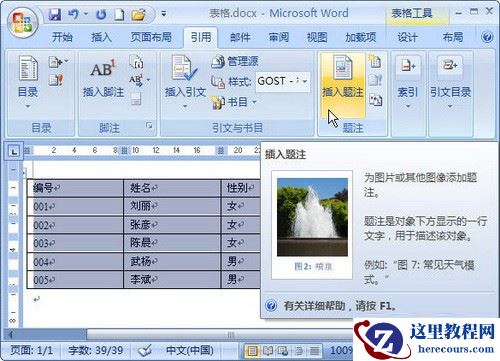500x361 pixels.
Task: Open the 书目 dropdown
Action: pyautogui.click(x=234, y=102)
